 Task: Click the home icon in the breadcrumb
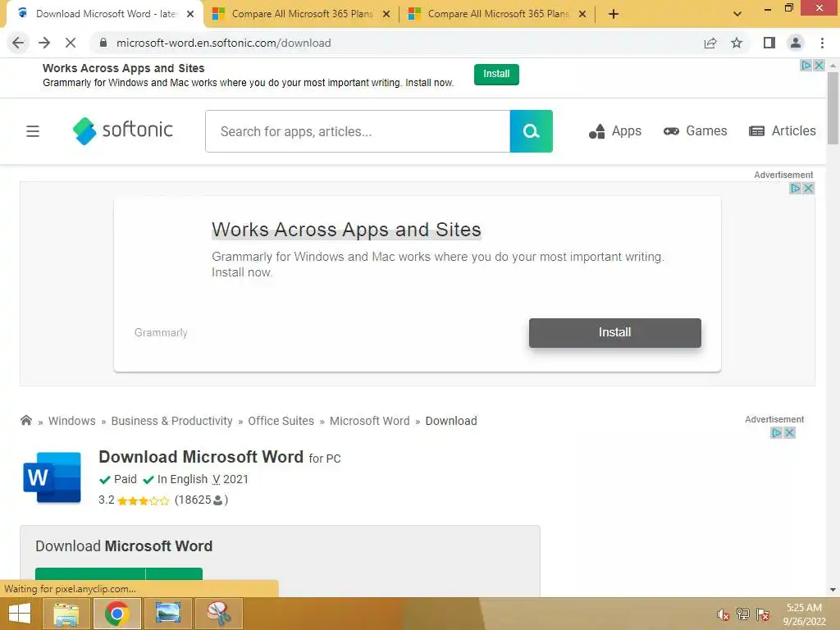tap(26, 421)
